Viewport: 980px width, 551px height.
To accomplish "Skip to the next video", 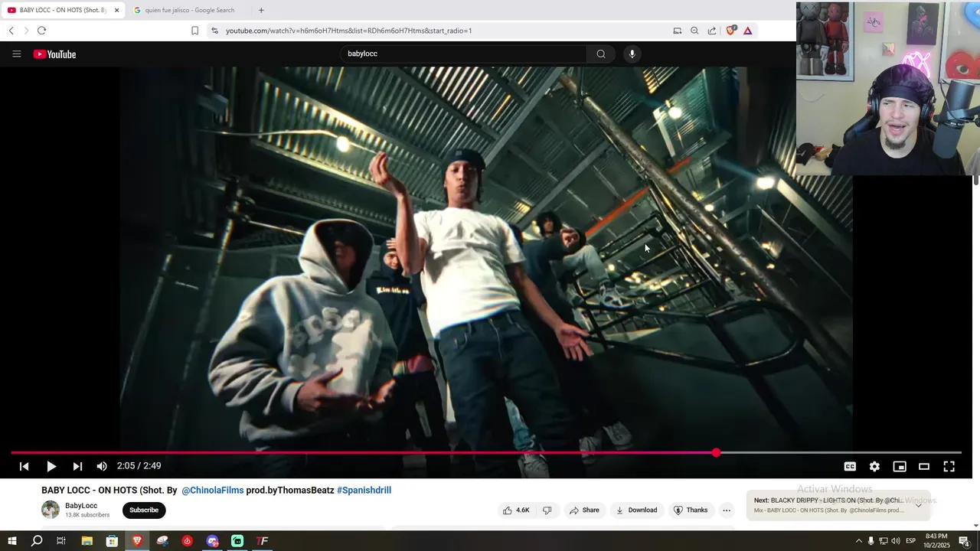I will (77, 466).
